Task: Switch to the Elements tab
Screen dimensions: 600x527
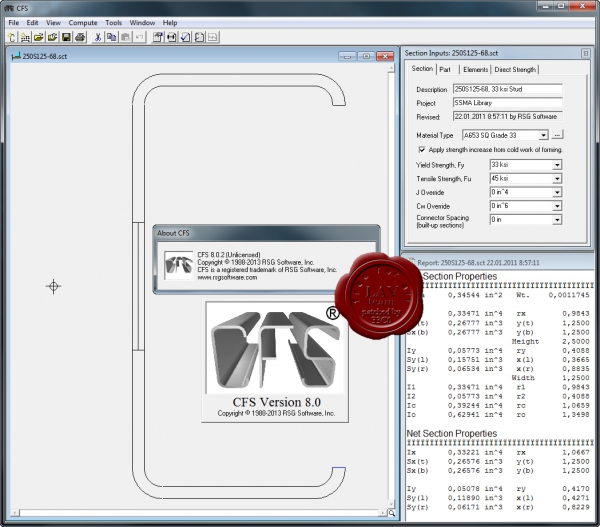Action: click(475, 70)
